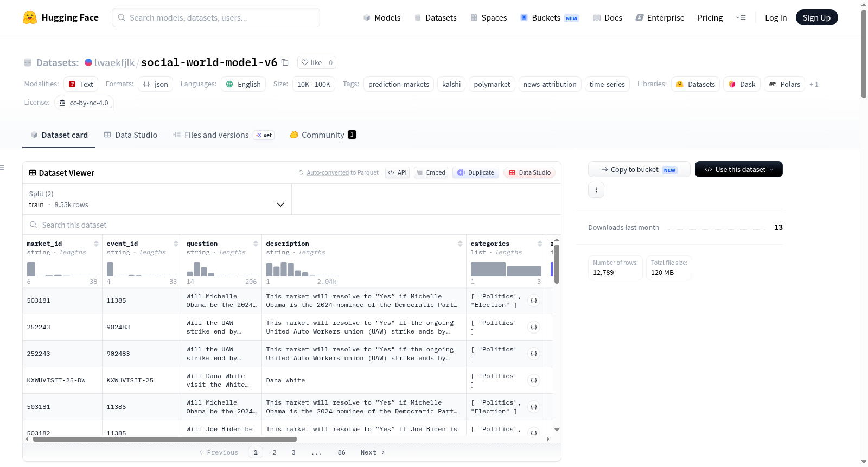Click the heart like button

pos(311,62)
